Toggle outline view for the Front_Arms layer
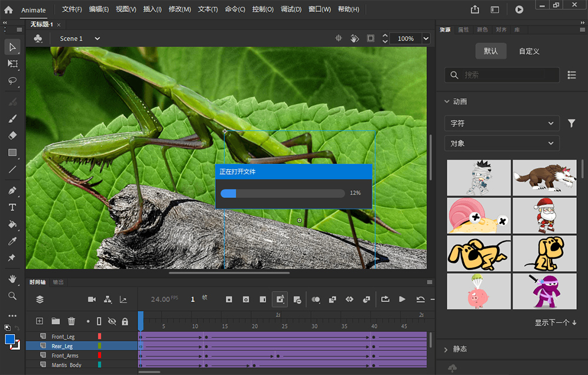This screenshot has height=375, width=588. 99,356
